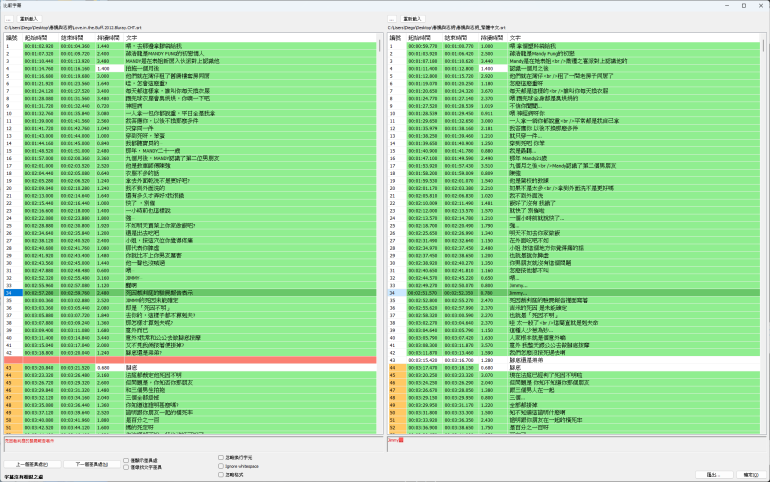The height and width of the screenshot is (482, 770).
Task: Select right row 52 starting 00:03:36.900
Action: pyautogui.click(x=574, y=428)
